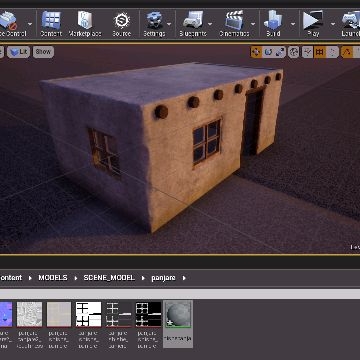The image size is (360, 360).
Task: Open the viewport Show menu
Action: pyautogui.click(x=43, y=52)
